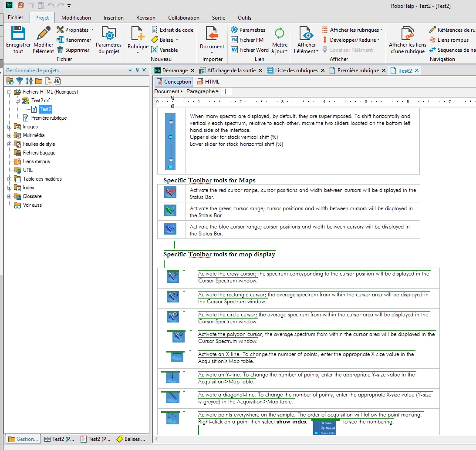Open the Rubrique dropdown arrow
Viewport: 476px width, 450px height.
point(138,53)
